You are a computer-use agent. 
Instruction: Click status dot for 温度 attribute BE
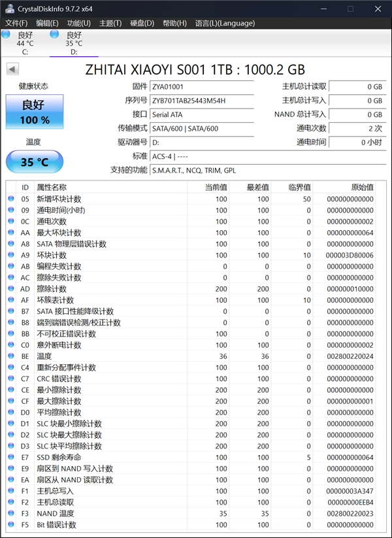(x=10, y=356)
